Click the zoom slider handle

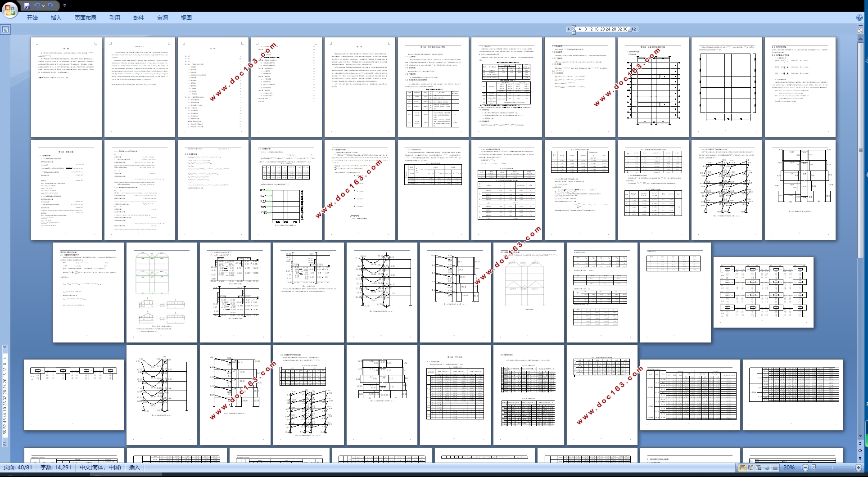coord(814,468)
